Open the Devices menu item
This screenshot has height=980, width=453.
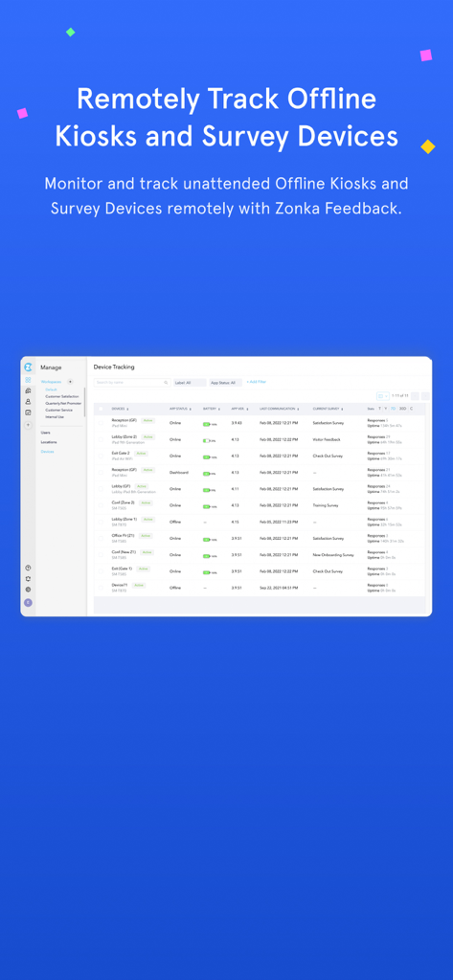tap(48, 452)
